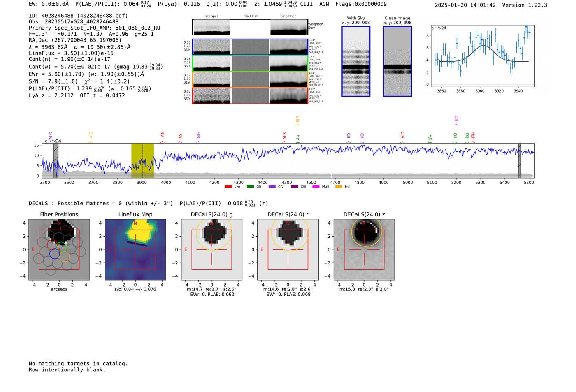
Task: Click 'Row intentionally blank.' text
Action: coord(67,370)
